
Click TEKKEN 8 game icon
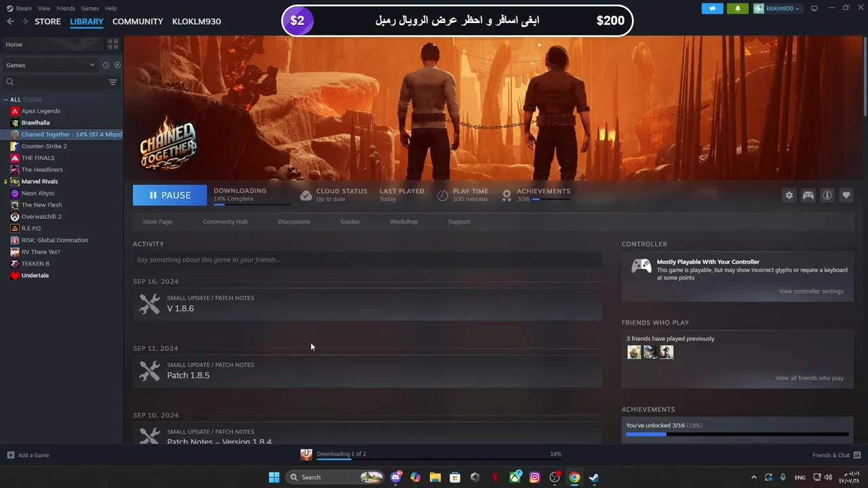[15, 264]
